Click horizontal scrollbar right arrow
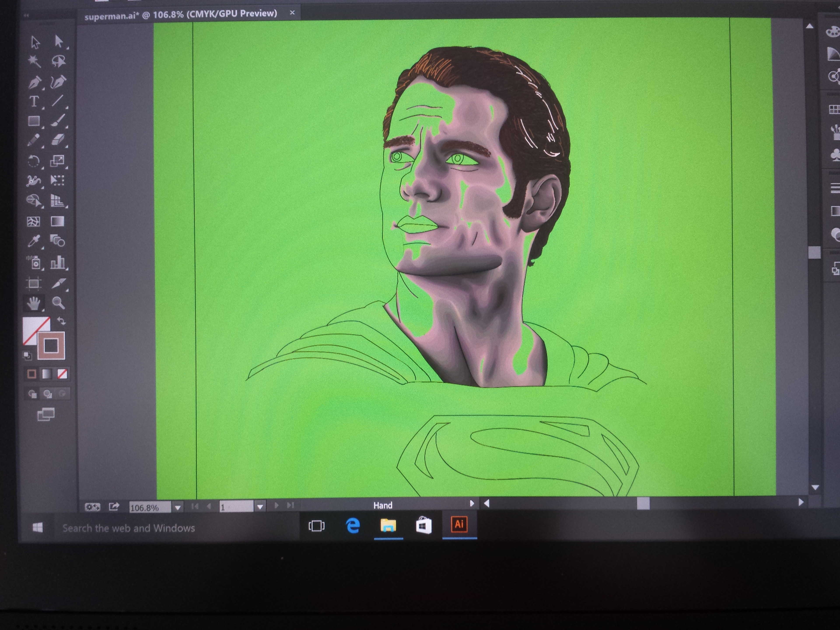The image size is (840, 630). 800,502
